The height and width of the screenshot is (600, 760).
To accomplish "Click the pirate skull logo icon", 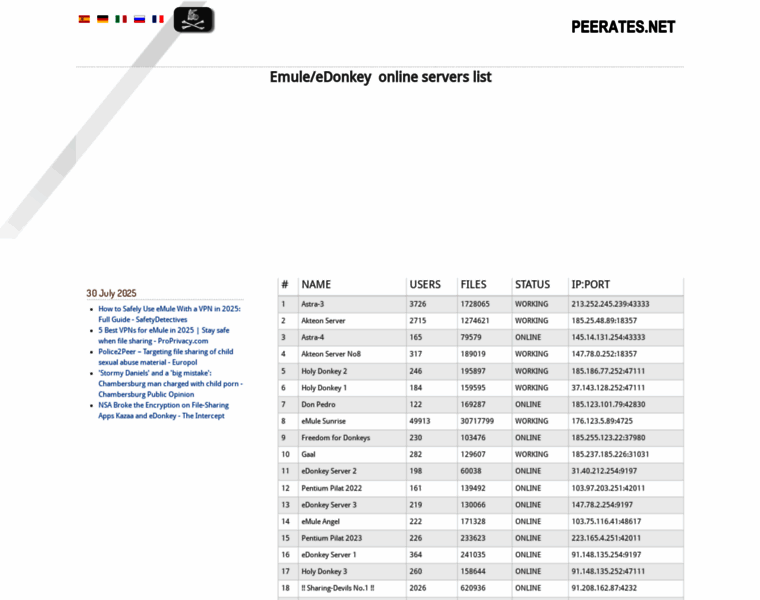I will coord(194,20).
